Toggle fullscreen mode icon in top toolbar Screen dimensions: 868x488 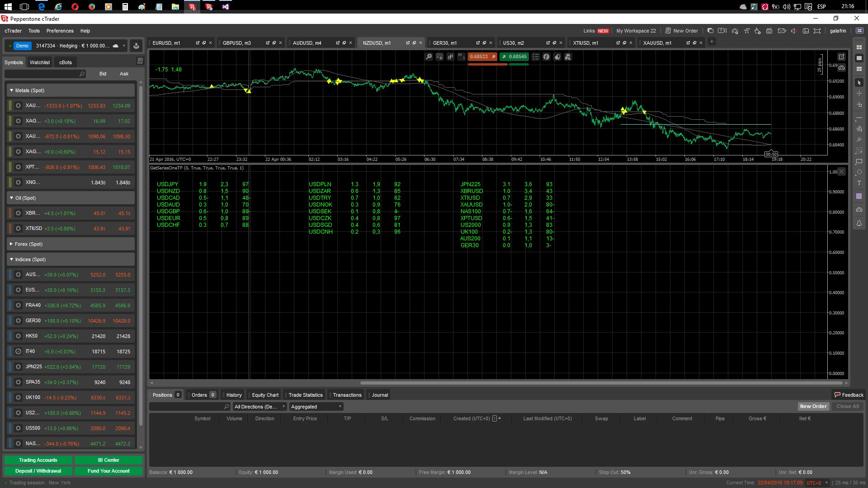pyautogui.click(x=817, y=31)
